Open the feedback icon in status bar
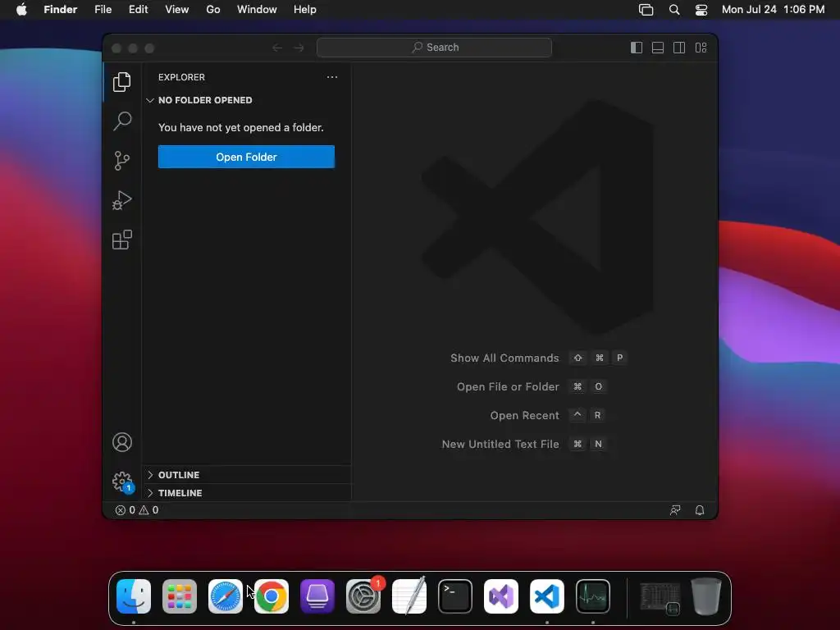 pyautogui.click(x=675, y=510)
